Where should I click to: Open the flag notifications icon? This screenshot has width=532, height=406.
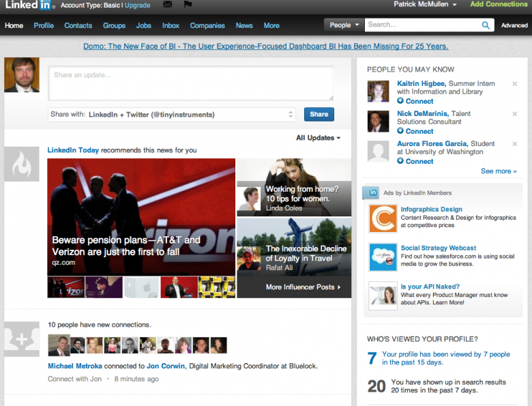(188, 4)
